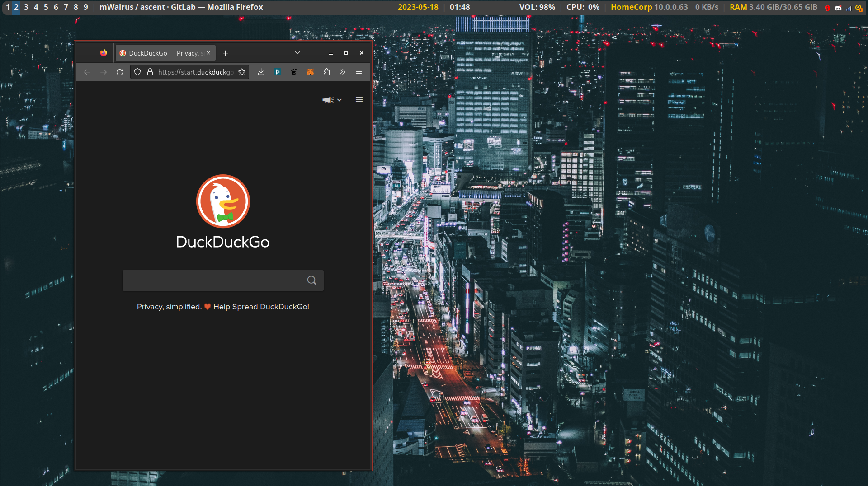Open the Extensions puzzle-piece menu
The image size is (868, 486).
point(326,72)
